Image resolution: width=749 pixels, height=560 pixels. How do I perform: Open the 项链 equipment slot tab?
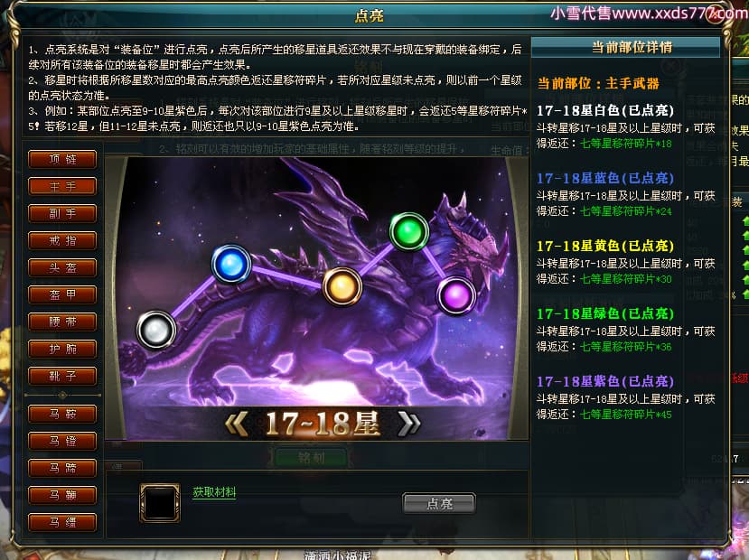point(62,160)
